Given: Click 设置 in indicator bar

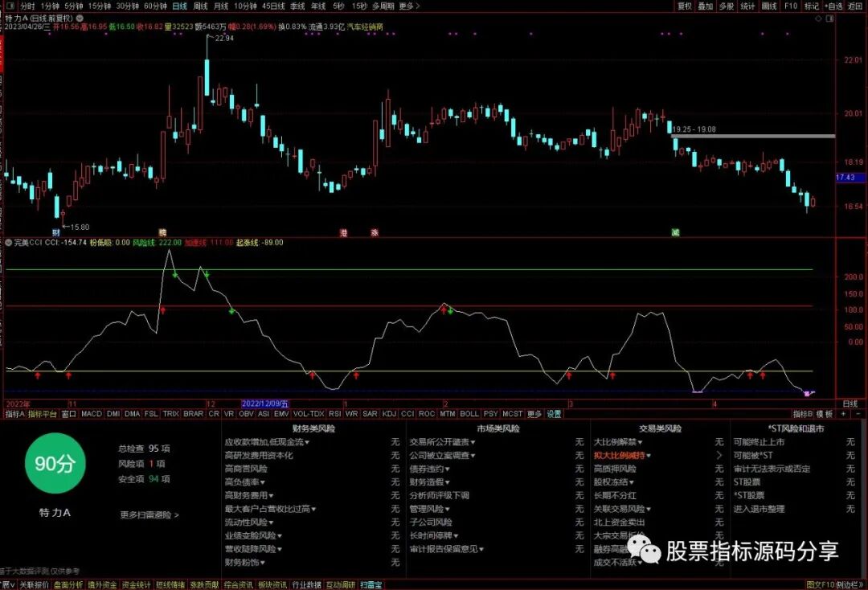Looking at the screenshot, I should coord(554,413).
